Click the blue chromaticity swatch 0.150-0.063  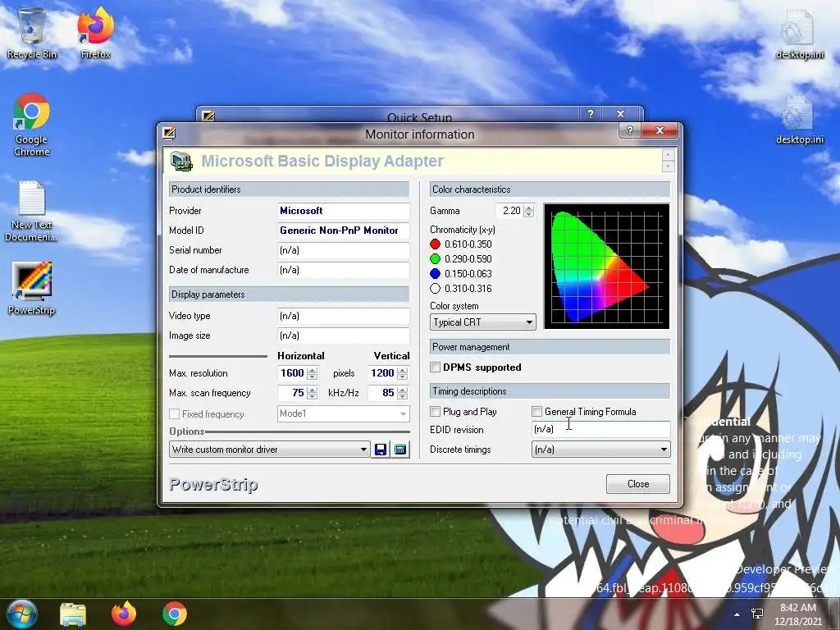[x=435, y=274]
